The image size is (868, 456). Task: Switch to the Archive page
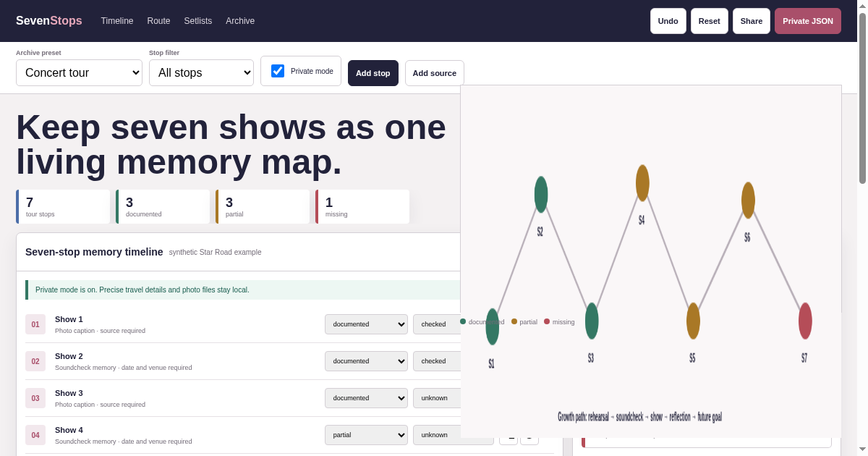pyautogui.click(x=240, y=21)
